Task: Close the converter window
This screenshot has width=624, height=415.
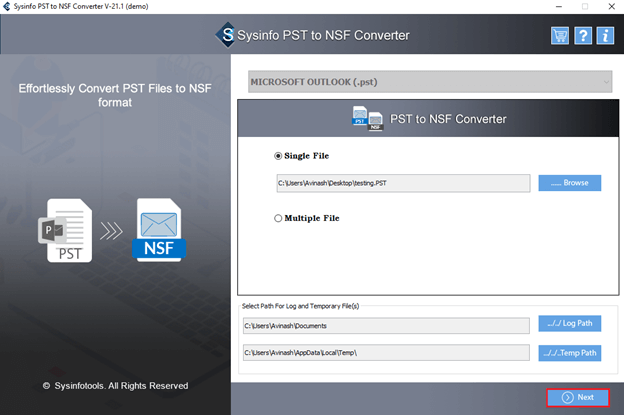Action: [612, 6]
